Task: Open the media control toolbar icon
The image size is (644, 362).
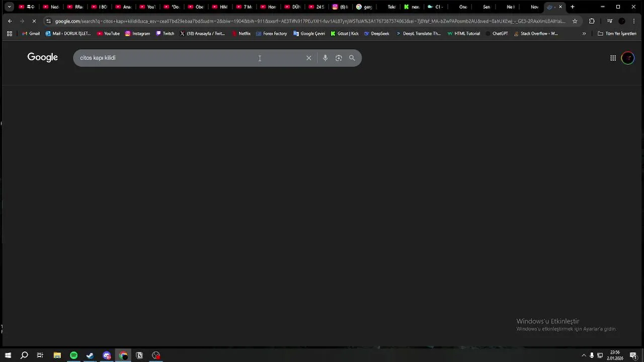Action: (x=609, y=21)
